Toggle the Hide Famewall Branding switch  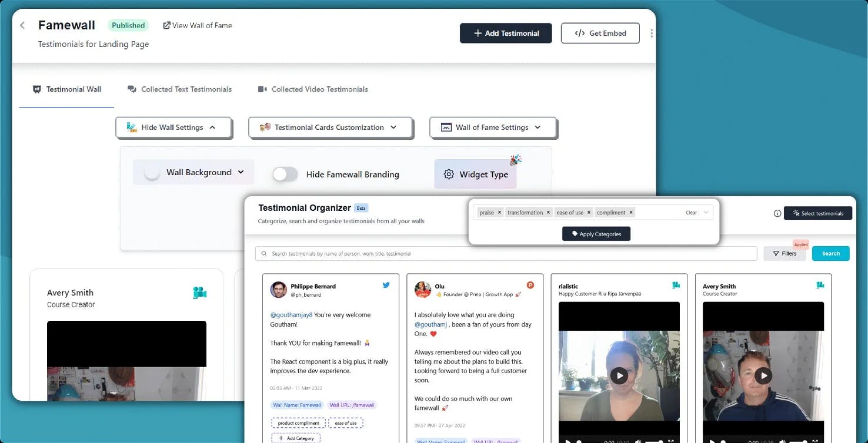pyautogui.click(x=285, y=174)
